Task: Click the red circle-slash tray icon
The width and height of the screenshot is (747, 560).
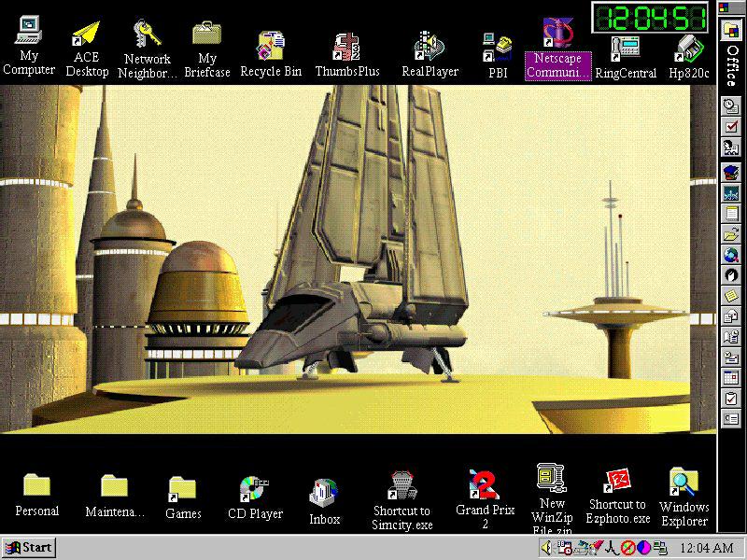Action: [628, 548]
